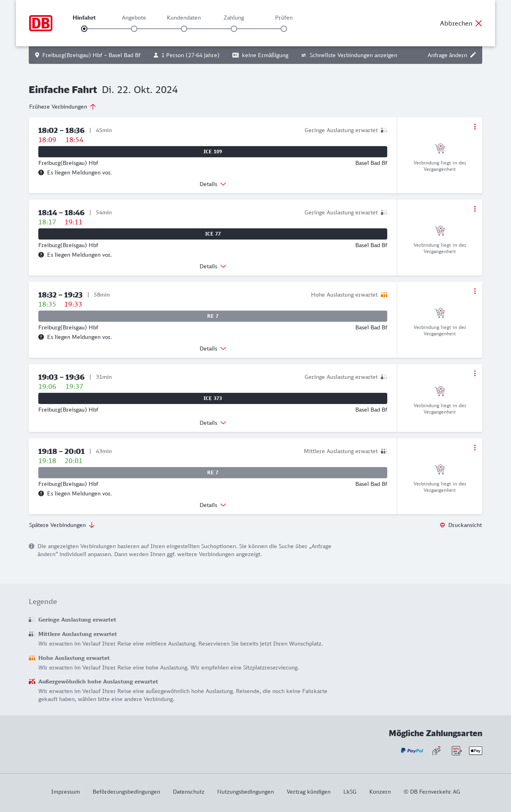Viewport: 511px width, 812px height.
Task: Load Frühere Verbindungen
Action: tap(63, 107)
